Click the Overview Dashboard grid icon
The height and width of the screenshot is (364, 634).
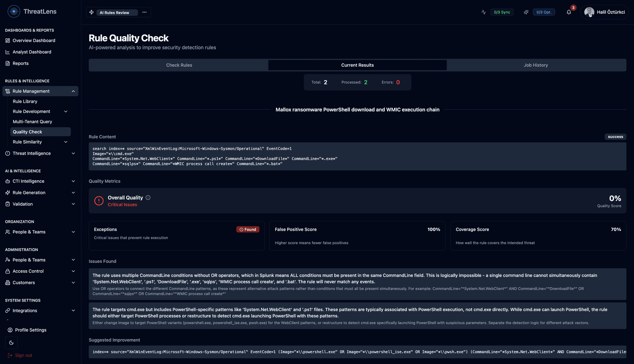(8, 41)
